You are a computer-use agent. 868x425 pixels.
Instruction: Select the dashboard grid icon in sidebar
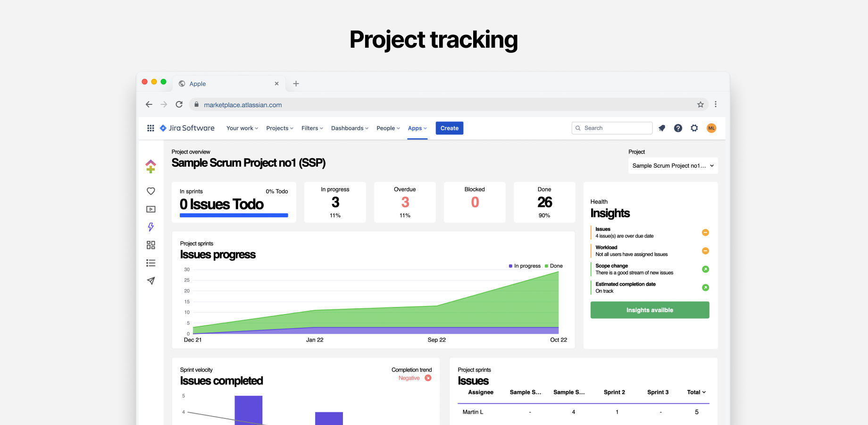151,245
